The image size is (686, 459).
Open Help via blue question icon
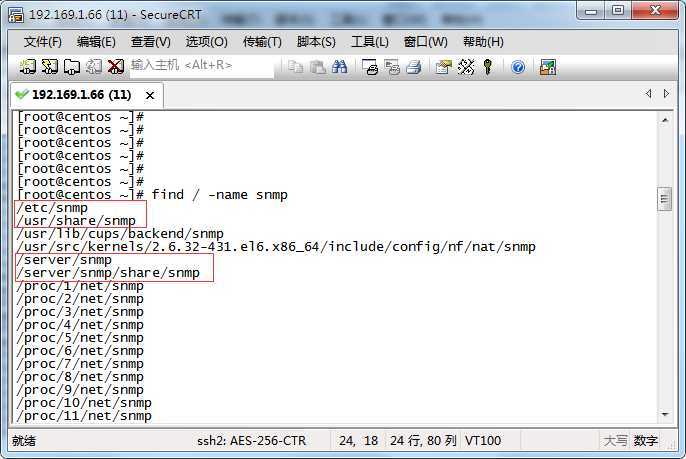pyautogui.click(x=518, y=67)
